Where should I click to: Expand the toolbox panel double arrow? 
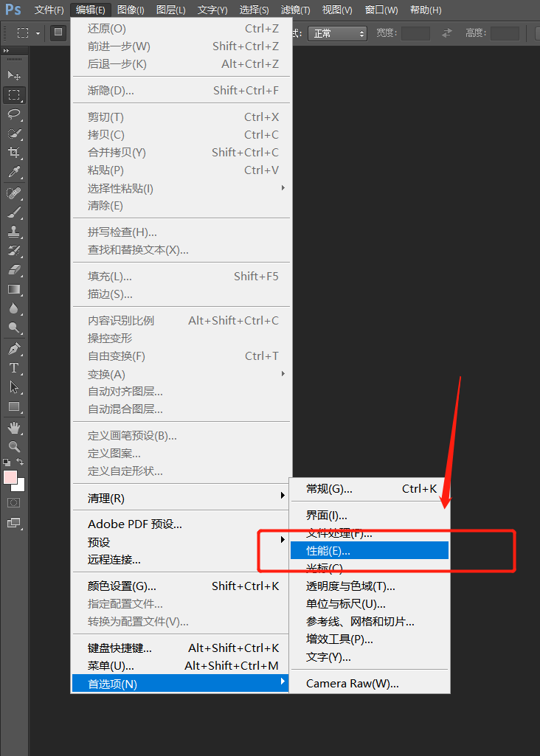click(x=5, y=50)
